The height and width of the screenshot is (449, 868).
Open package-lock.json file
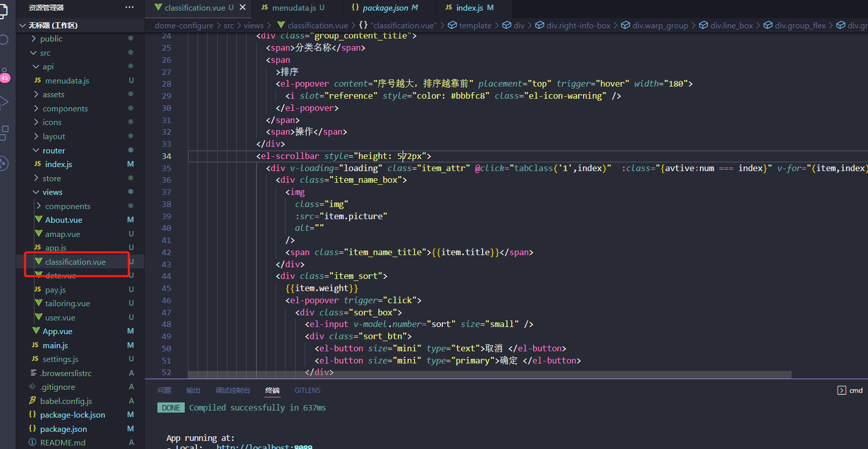(x=72, y=415)
